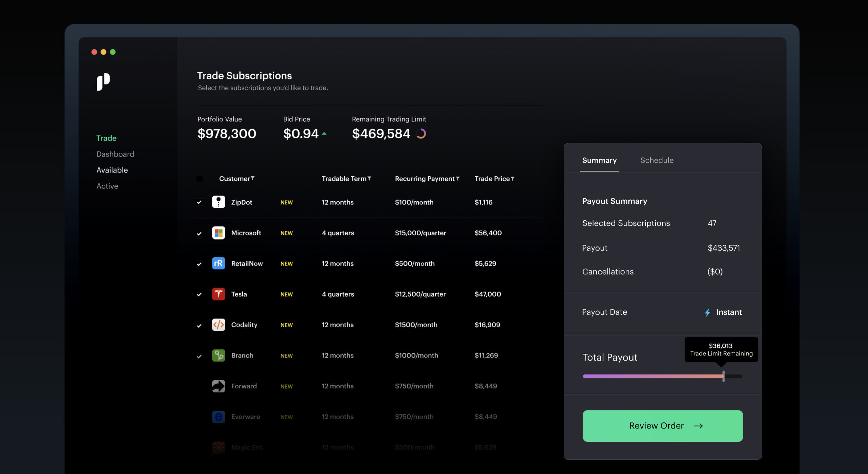
Task: Click the Forward customer name
Action: [244, 386]
